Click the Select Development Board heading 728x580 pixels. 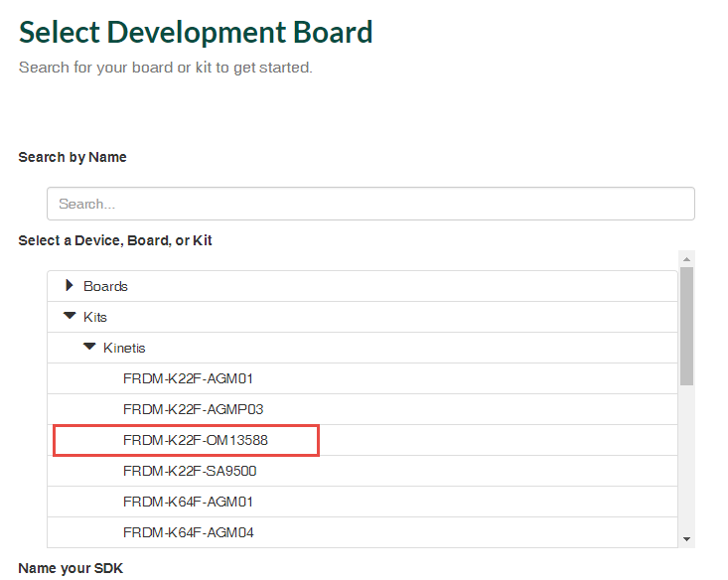point(196,32)
